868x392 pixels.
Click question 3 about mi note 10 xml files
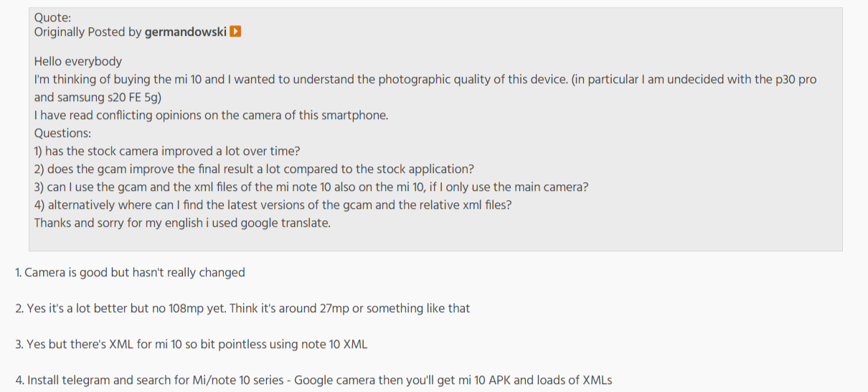pyautogui.click(x=311, y=187)
